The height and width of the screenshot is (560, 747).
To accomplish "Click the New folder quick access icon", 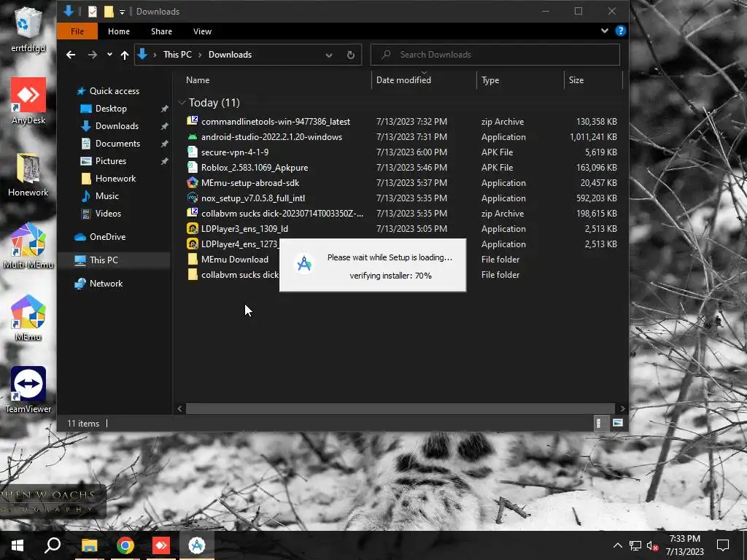I will tap(109, 11).
